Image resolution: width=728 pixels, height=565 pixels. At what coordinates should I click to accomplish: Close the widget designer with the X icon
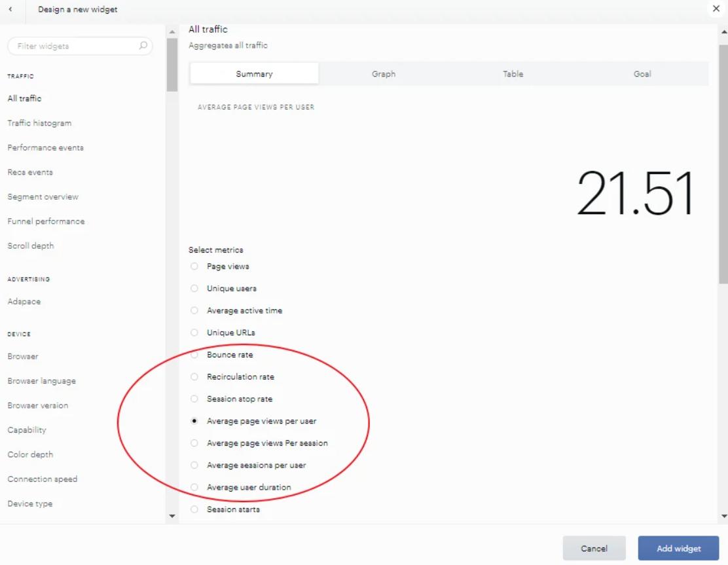716,9
